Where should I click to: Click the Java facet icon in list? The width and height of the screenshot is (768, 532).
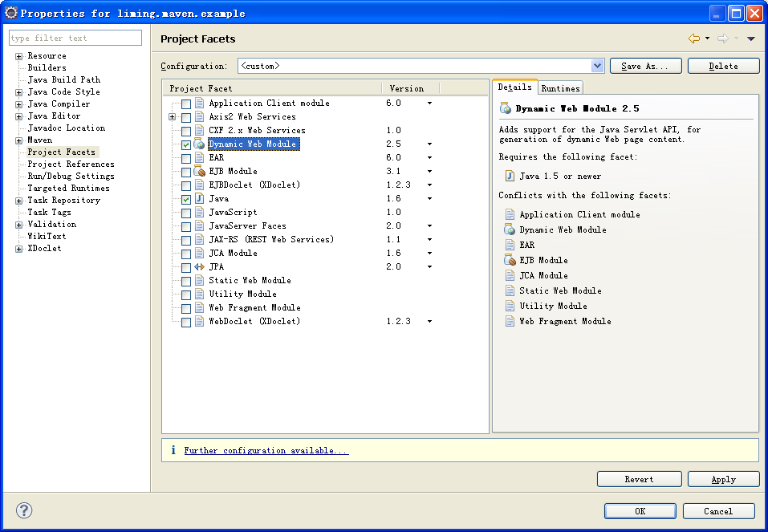pos(200,199)
